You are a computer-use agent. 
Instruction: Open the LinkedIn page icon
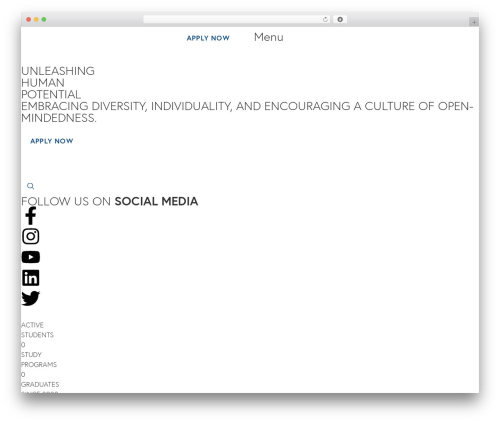point(31,278)
